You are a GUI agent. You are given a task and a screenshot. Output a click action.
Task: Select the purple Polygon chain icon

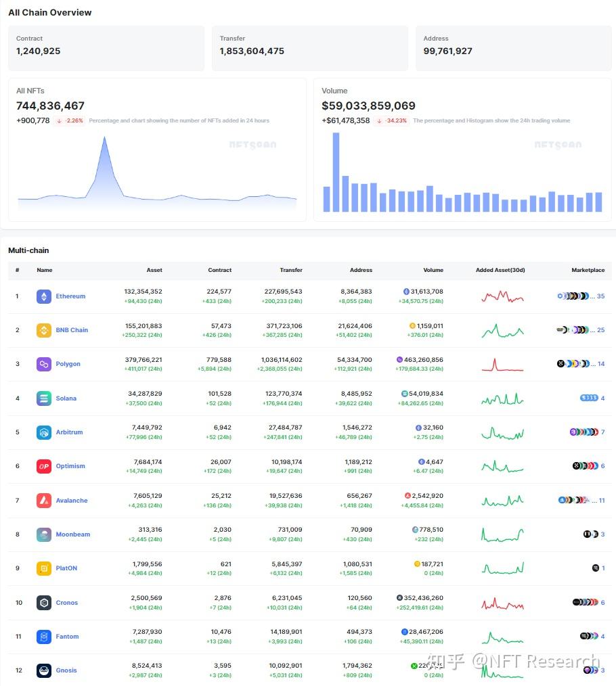[x=43, y=363]
